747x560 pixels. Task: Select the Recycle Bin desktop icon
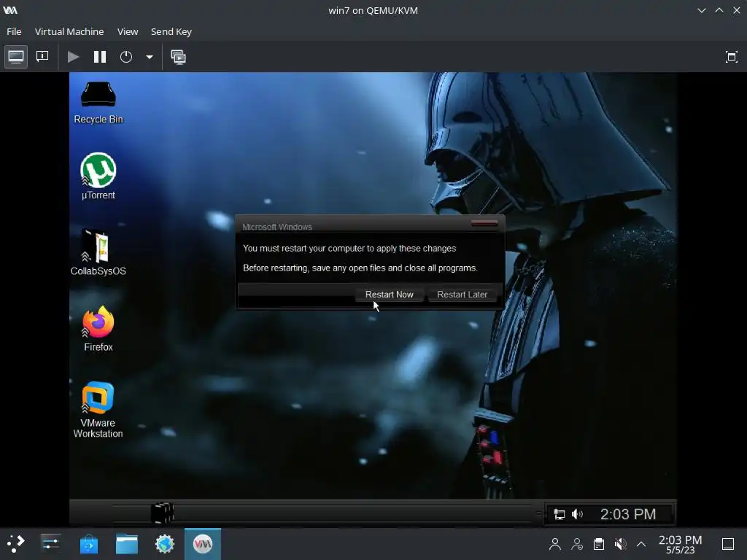(98, 103)
